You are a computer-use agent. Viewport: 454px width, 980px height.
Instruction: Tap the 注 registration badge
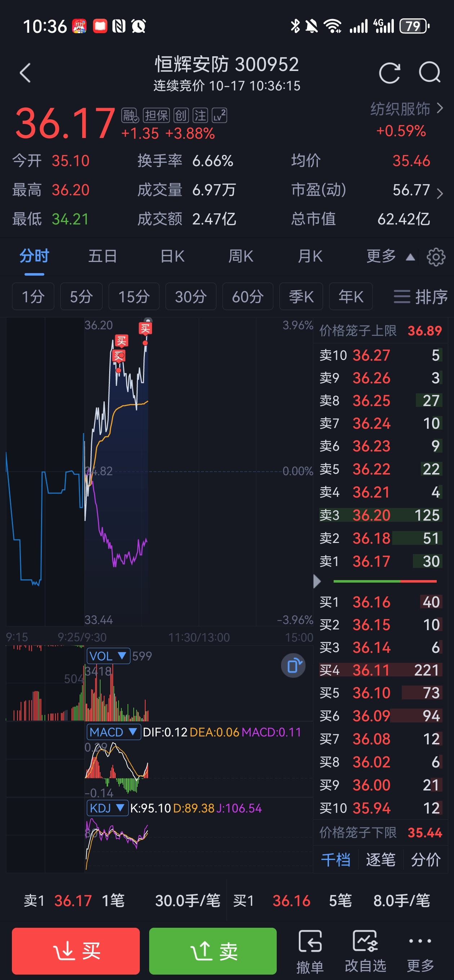(x=200, y=115)
